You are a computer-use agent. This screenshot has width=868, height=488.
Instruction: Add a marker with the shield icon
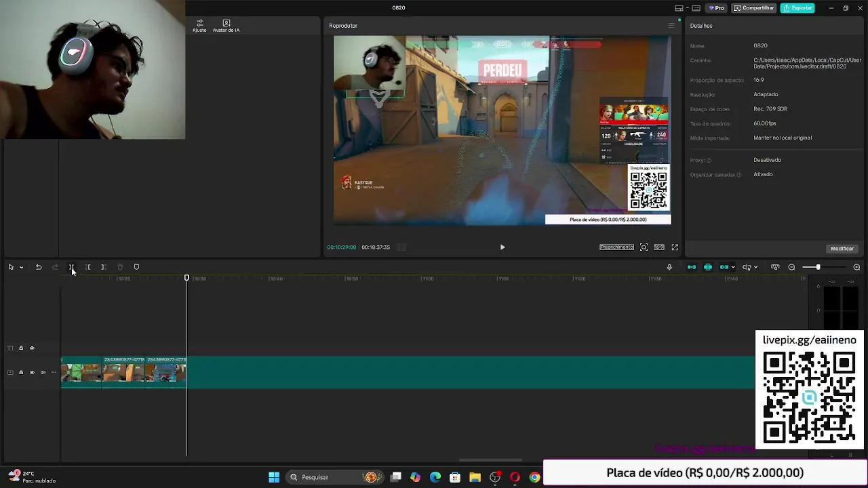(136, 267)
